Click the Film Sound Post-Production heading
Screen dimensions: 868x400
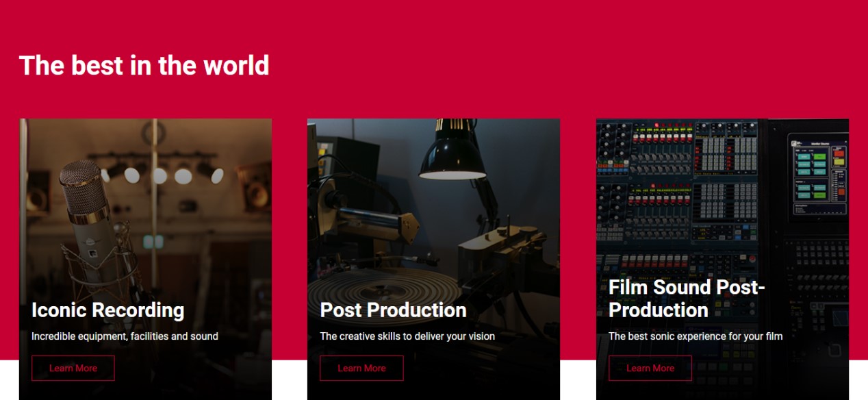click(686, 299)
